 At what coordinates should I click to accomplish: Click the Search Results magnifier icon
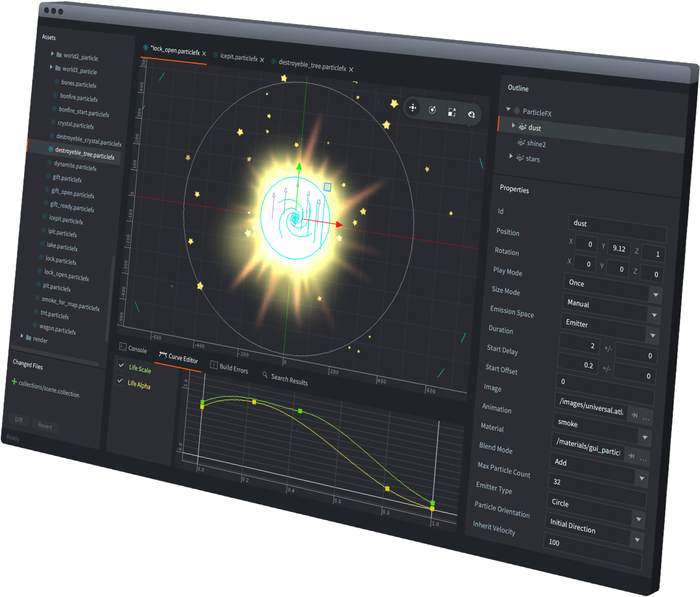point(264,375)
